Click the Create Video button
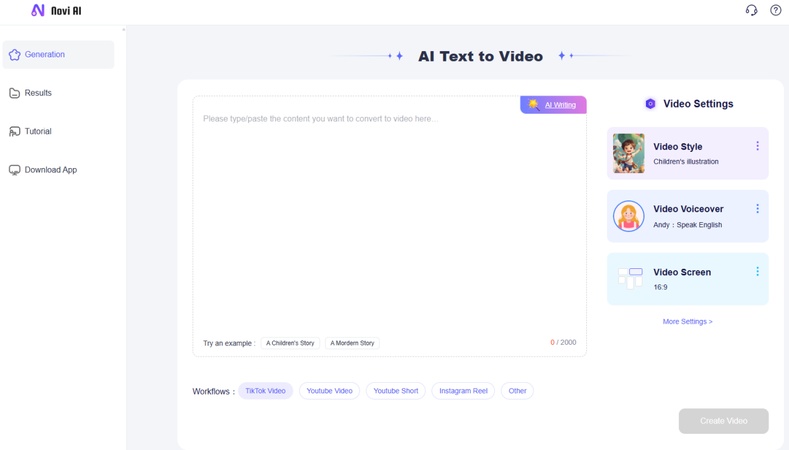 723,421
